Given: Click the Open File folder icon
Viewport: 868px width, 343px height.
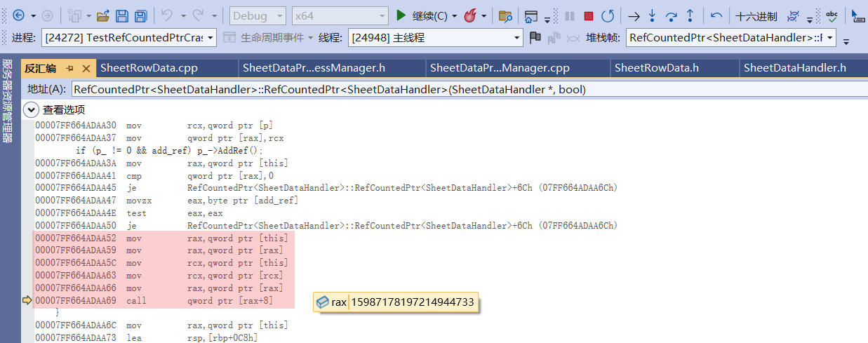Looking at the screenshot, I should point(102,15).
